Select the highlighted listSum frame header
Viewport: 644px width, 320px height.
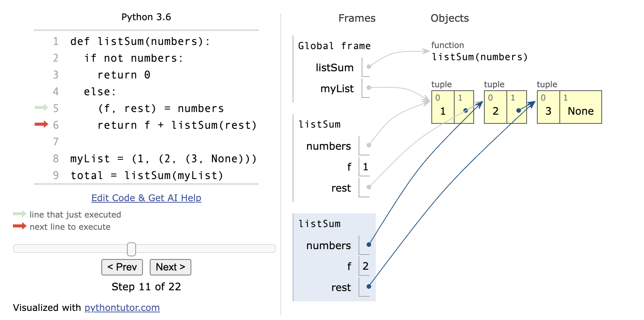(319, 224)
